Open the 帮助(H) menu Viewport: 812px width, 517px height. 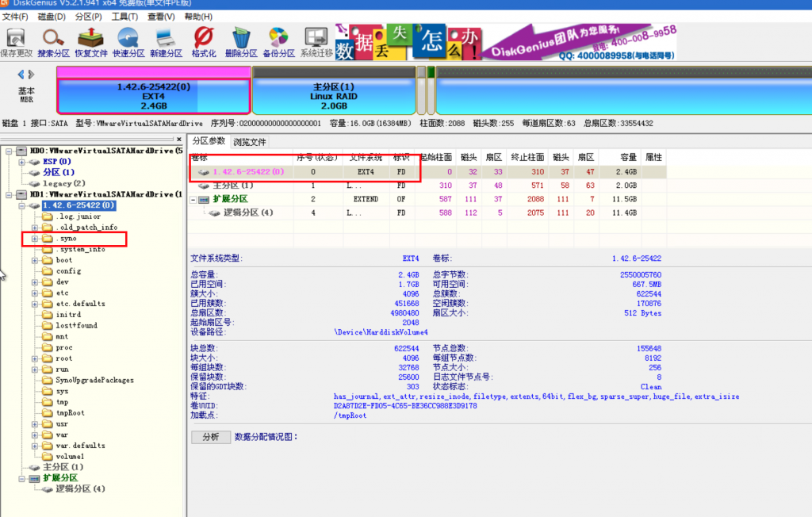pos(198,17)
